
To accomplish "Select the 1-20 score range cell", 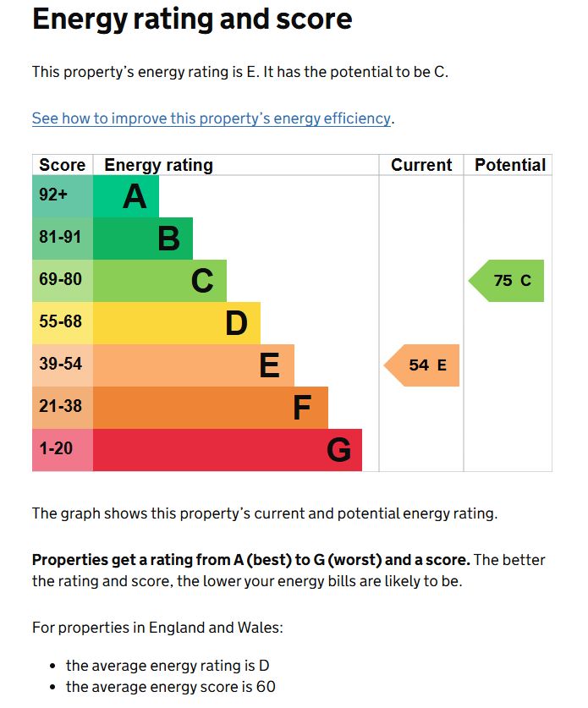I will tap(62, 450).
